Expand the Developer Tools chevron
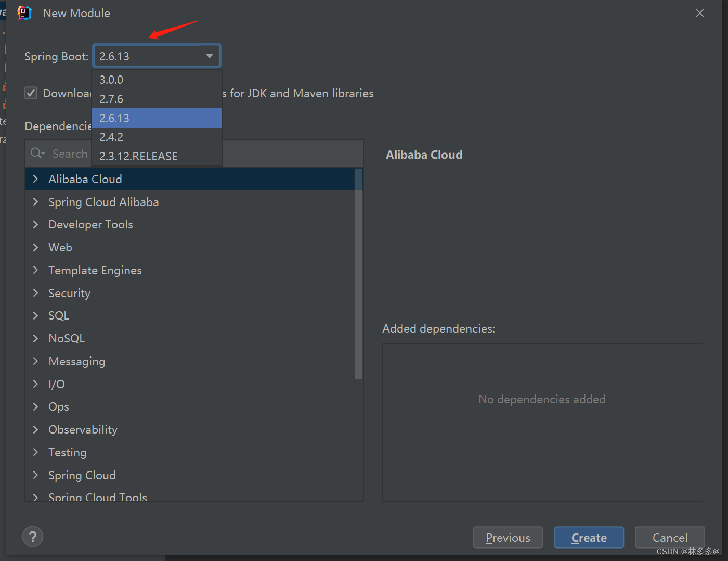728x561 pixels. point(35,224)
